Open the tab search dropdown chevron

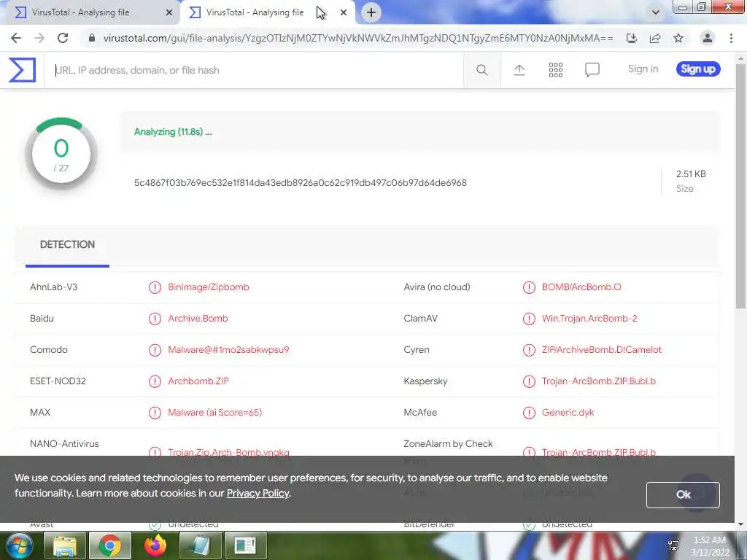pyautogui.click(x=656, y=12)
